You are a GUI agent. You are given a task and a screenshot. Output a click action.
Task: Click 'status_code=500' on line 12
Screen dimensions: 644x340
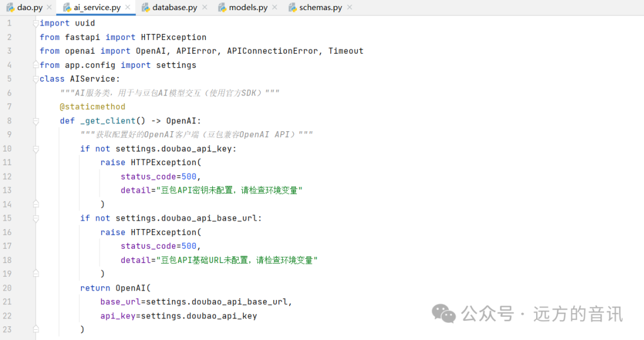(x=159, y=177)
